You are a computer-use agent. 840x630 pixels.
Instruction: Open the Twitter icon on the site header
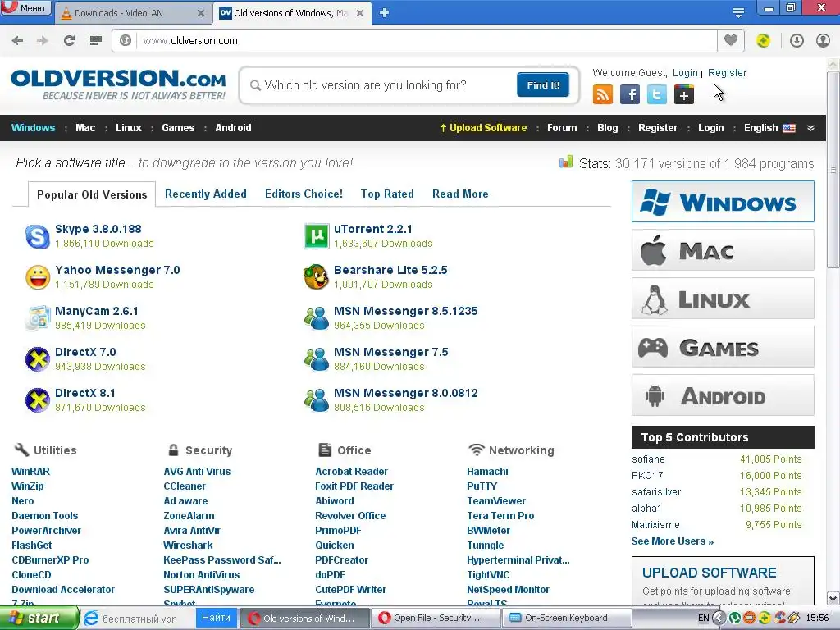tap(657, 95)
